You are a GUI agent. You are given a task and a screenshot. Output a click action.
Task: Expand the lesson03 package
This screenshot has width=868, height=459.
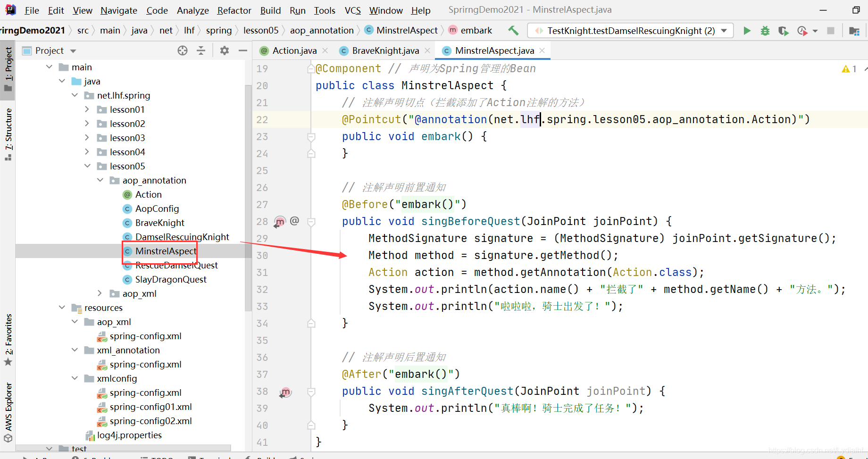[x=87, y=138]
